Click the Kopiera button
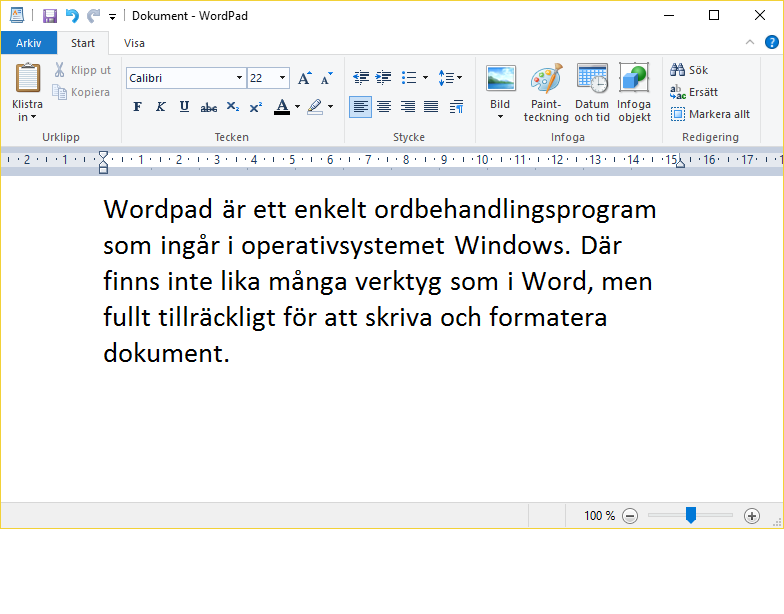 tap(81, 92)
